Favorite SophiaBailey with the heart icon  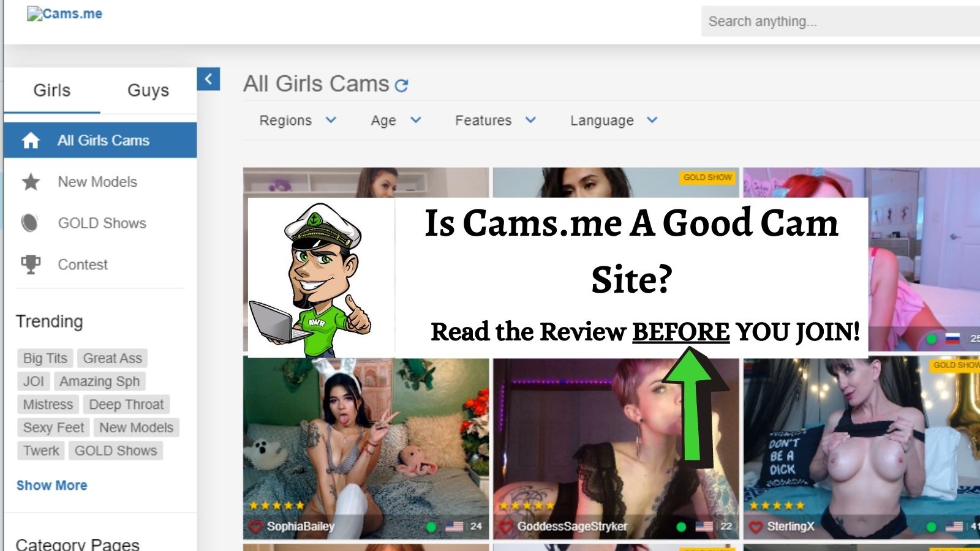tap(255, 527)
